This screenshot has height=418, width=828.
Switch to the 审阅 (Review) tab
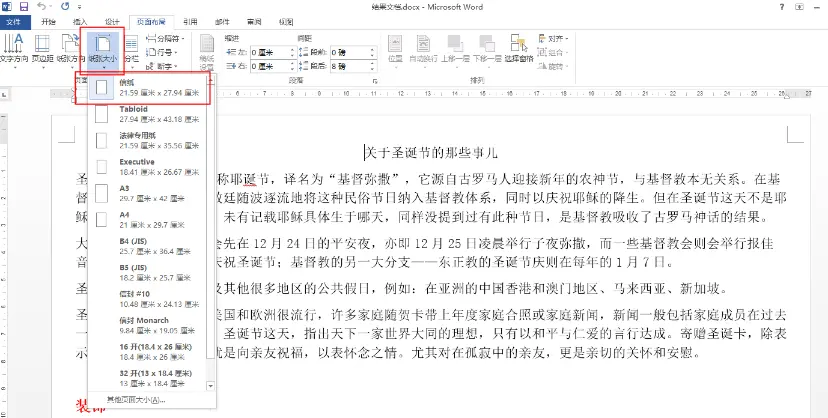click(x=254, y=22)
